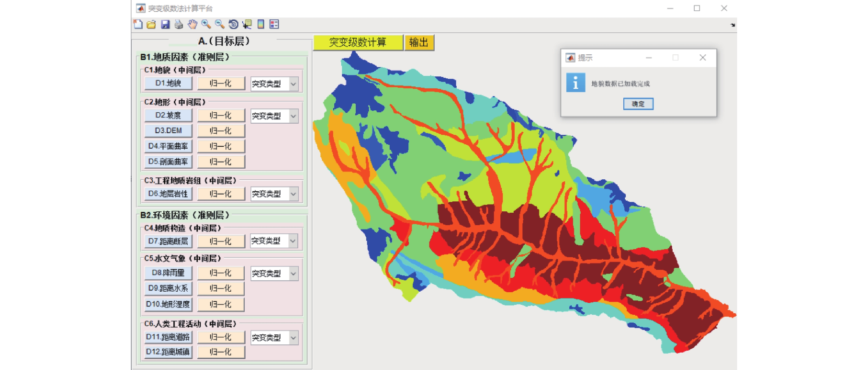Enable the Data Cursor tool
This screenshot has width=868, height=370.
[247, 24]
